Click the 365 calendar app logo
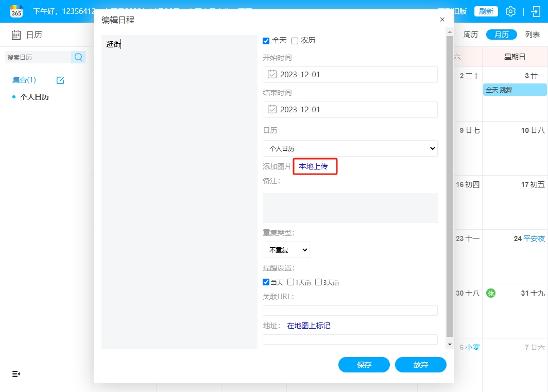The image size is (548, 392). (x=16, y=11)
